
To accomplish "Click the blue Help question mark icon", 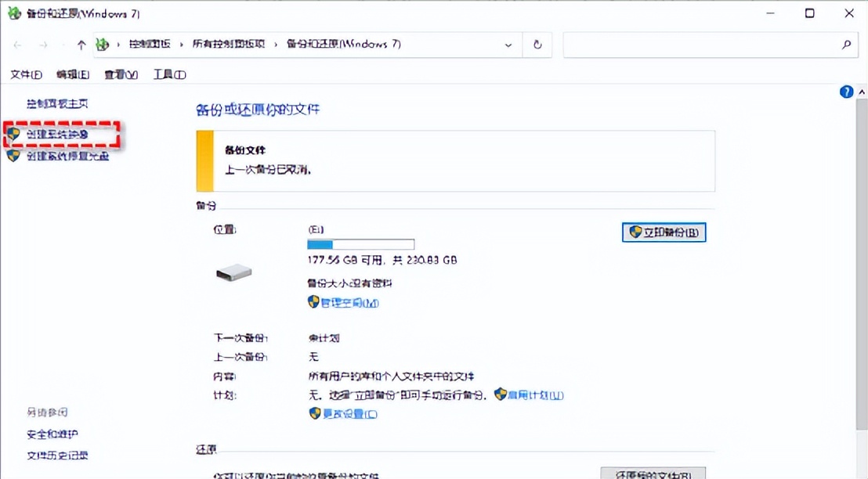I will (846, 92).
